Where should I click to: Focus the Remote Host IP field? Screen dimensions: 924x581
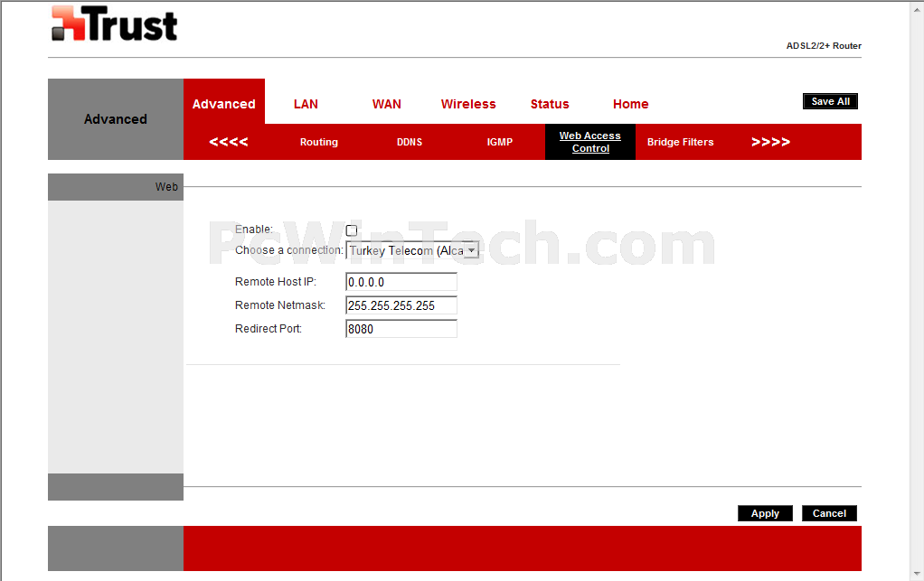coord(401,282)
